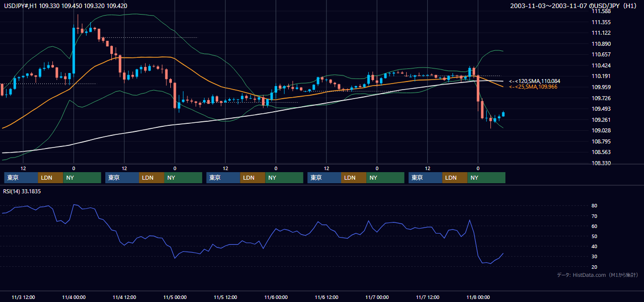Click the 109.726 price axis label
The image size is (644, 302).
tap(601, 98)
